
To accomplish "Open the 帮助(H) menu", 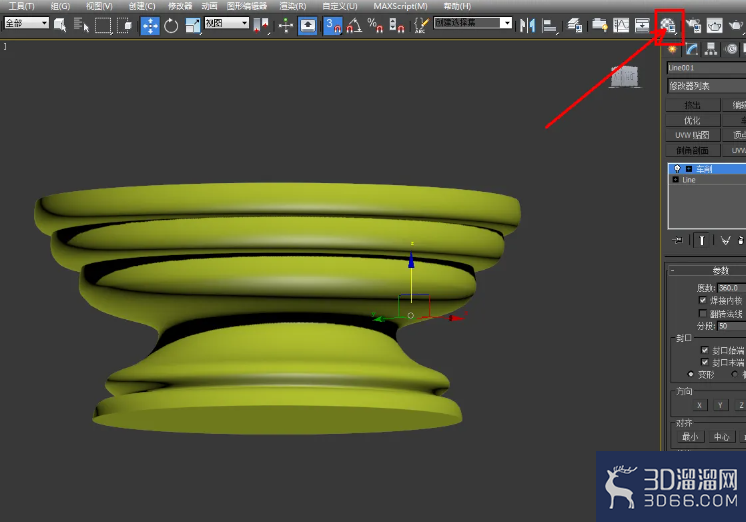I will [457, 6].
